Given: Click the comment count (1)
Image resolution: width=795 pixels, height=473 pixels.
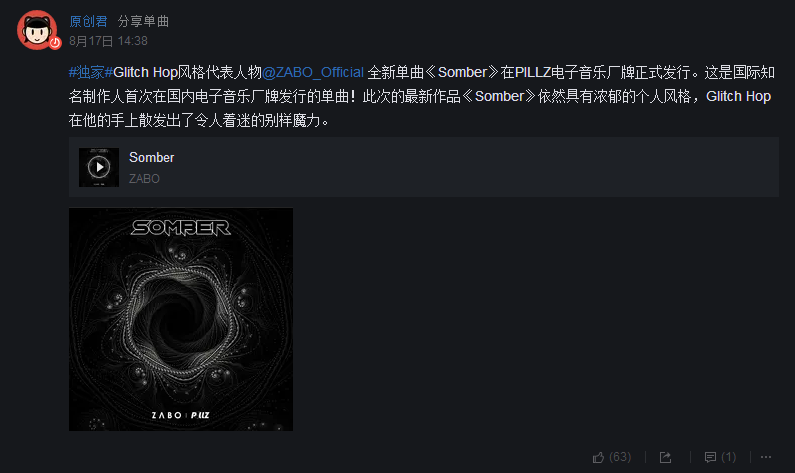Looking at the screenshot, I should pos(729,457).
